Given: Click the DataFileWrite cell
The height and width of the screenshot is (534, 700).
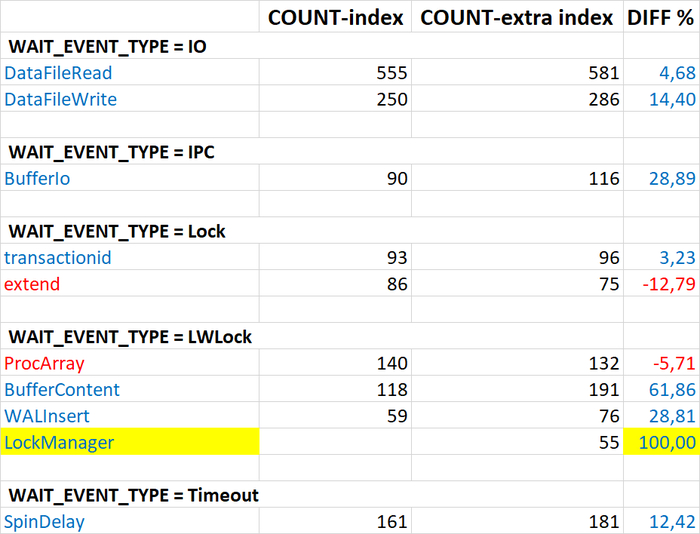Looking at the screenshot, I should point(61,99).
